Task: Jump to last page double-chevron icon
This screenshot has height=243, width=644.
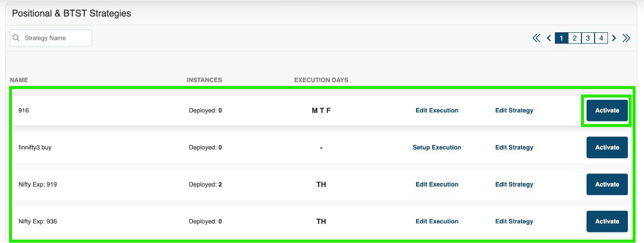Action: point(626,38)
